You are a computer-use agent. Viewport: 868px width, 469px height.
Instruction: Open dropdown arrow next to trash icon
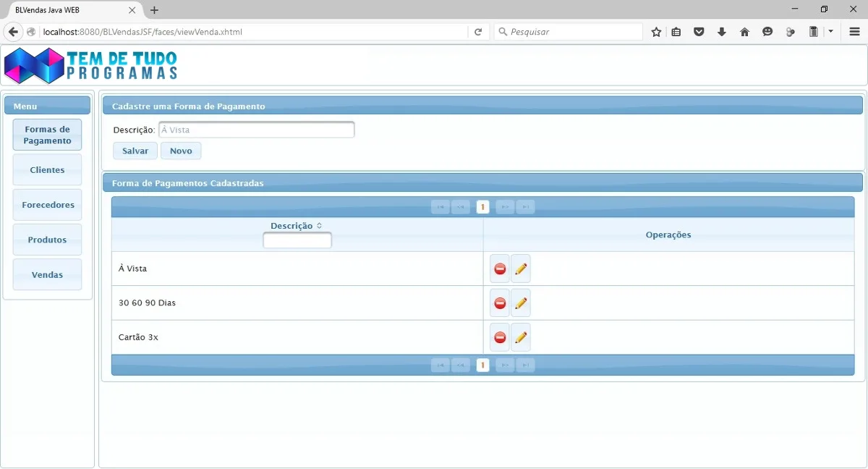coord(830,32)
